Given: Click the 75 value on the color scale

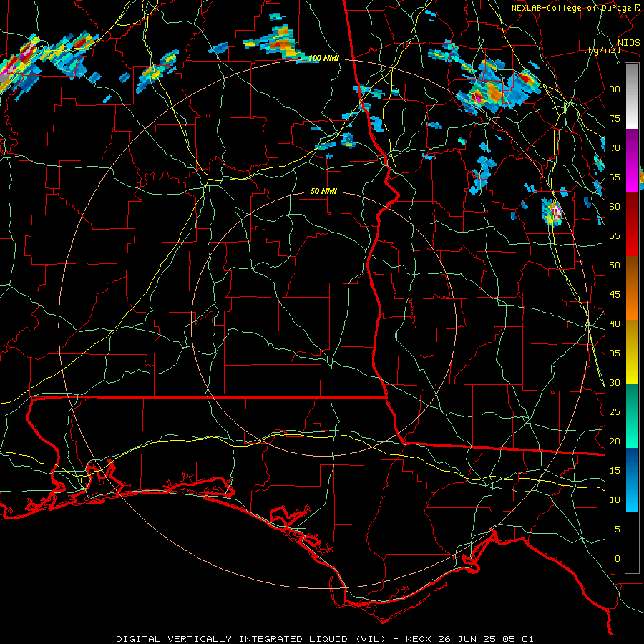Looking at the screenshot, I should point(615,118).
